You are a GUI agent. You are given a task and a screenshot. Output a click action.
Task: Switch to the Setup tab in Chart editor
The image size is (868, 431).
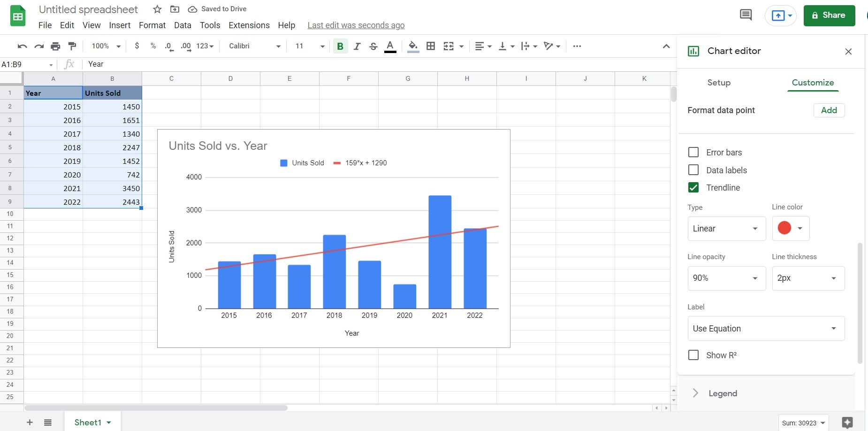click(x=718, y=83)
